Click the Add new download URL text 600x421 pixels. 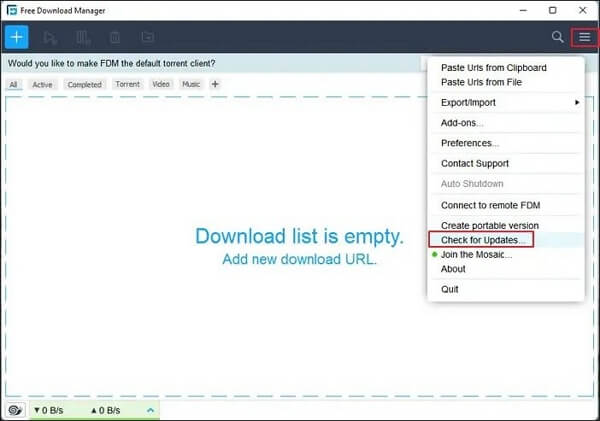[300, 259]
